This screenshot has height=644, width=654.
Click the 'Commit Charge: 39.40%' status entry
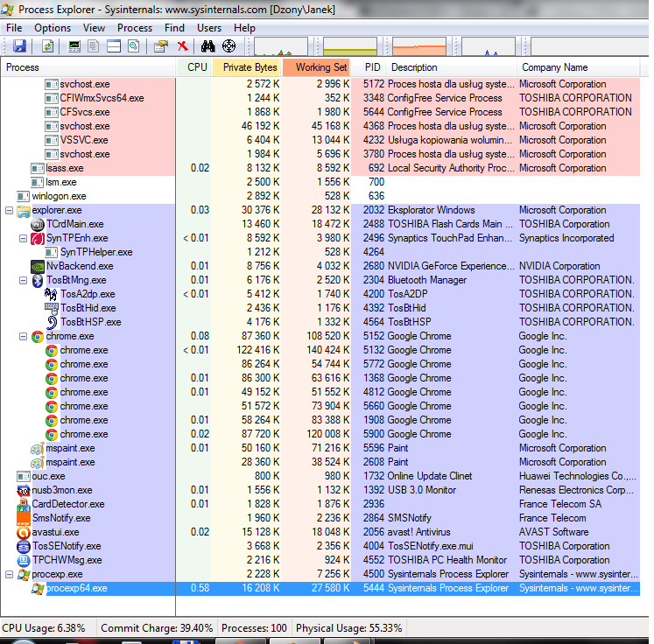157,628
